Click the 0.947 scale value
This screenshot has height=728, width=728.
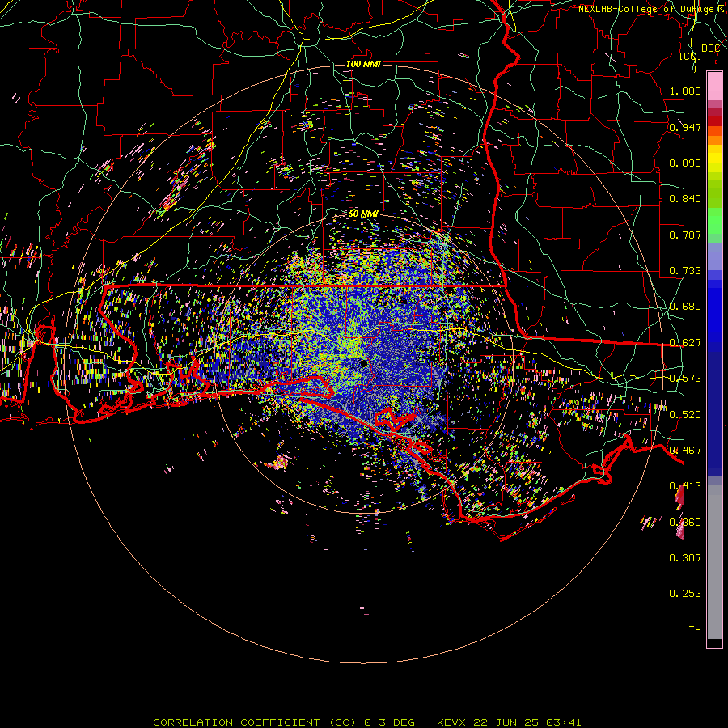(x=685, y=127)
